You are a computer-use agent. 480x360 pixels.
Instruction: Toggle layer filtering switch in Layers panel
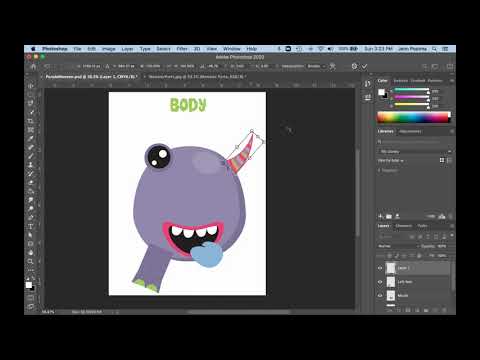click(452, 235)
